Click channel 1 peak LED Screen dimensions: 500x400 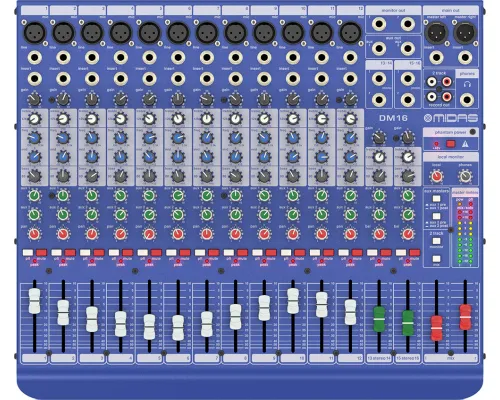tap(35, 260)
